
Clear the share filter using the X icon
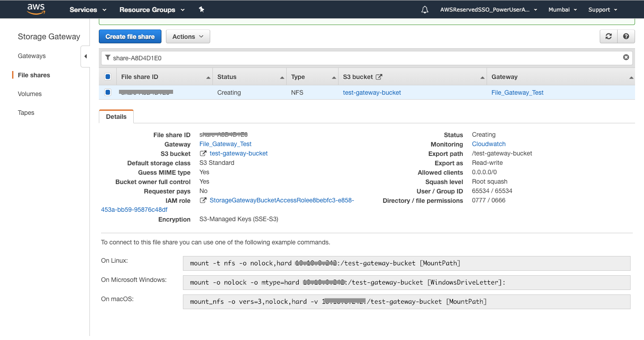(626, 57)
